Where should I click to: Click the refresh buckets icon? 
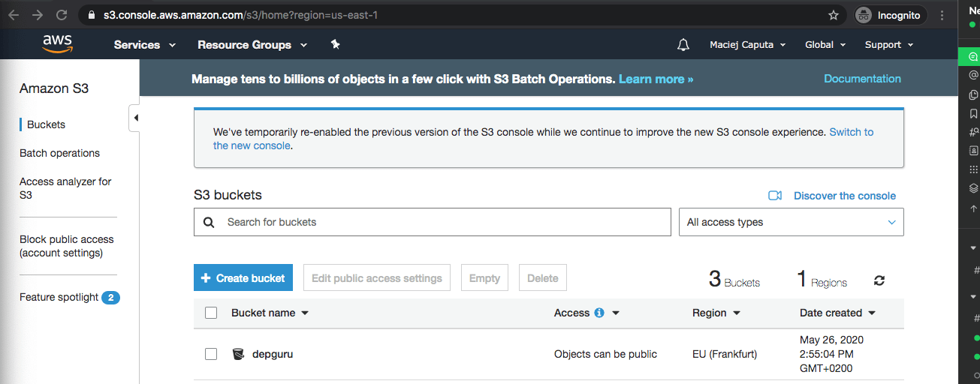[879, 280]
